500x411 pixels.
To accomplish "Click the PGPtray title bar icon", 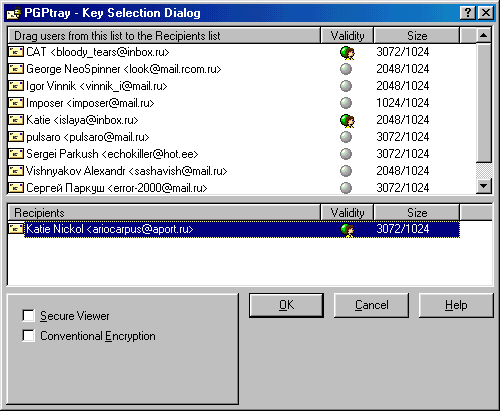I will [x=14, y=13].
